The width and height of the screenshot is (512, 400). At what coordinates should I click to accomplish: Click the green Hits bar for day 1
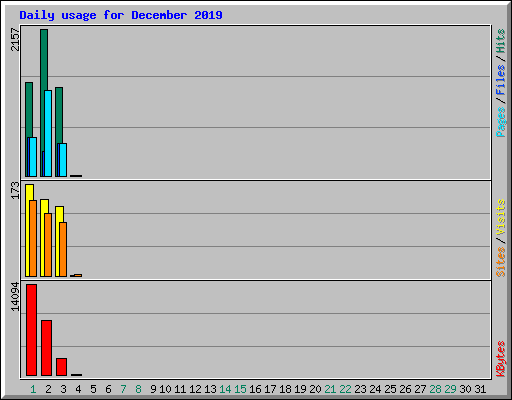coord(29,129)
